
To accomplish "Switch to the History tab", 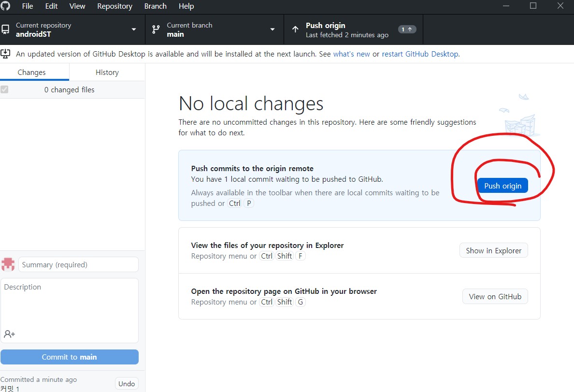I will tap(107, 72).
